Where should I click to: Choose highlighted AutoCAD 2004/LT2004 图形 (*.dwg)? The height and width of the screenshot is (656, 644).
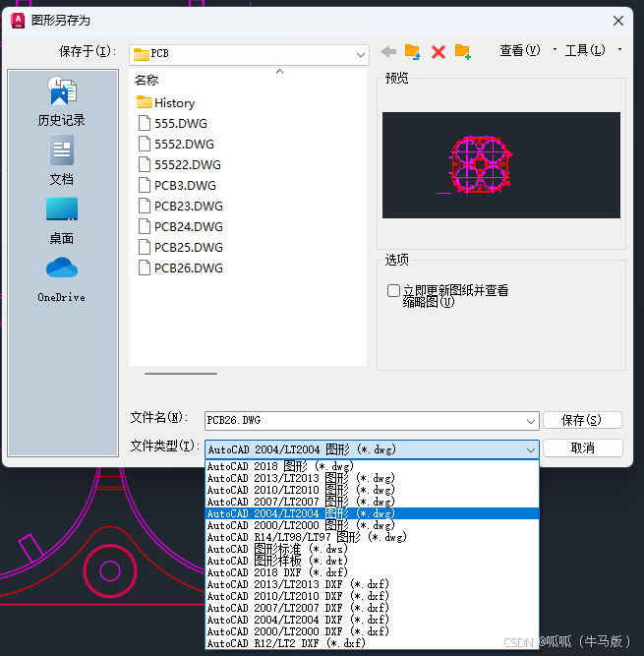point(372,513)
